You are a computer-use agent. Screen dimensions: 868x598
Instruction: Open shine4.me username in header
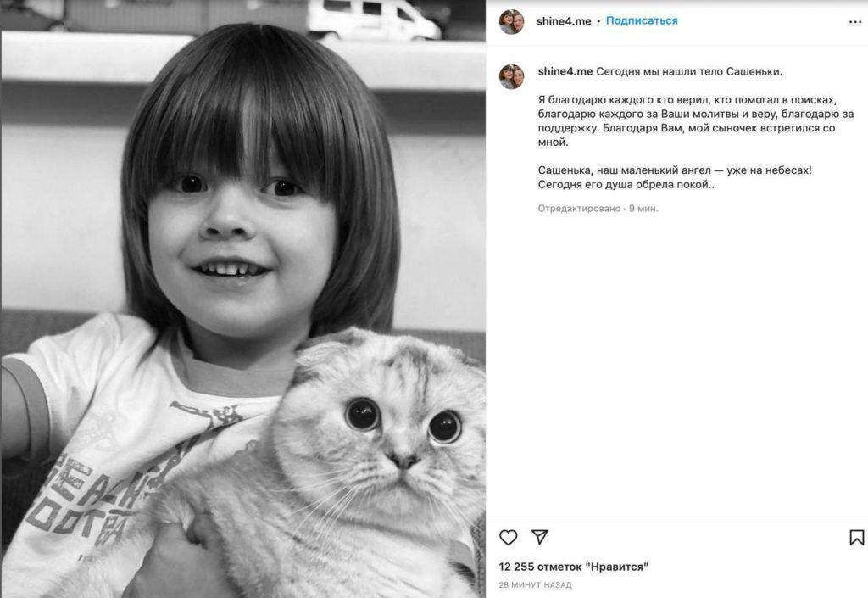click(564, 21)
